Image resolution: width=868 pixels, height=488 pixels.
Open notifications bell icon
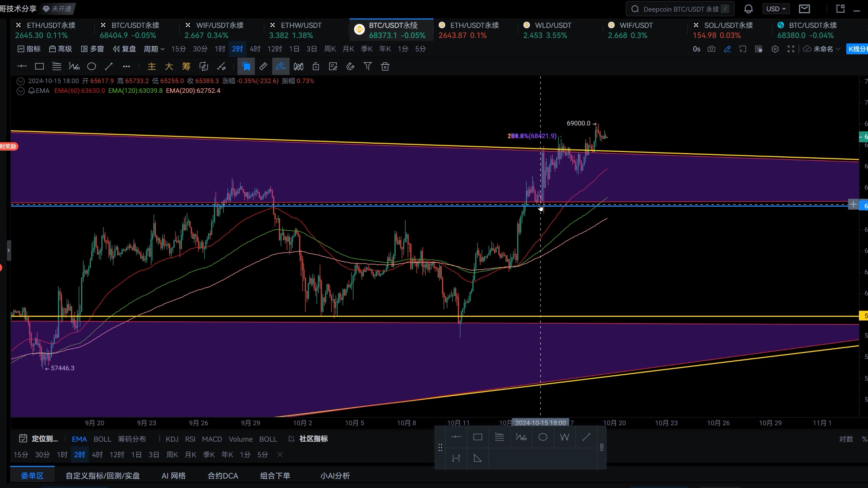coord(749,9)
